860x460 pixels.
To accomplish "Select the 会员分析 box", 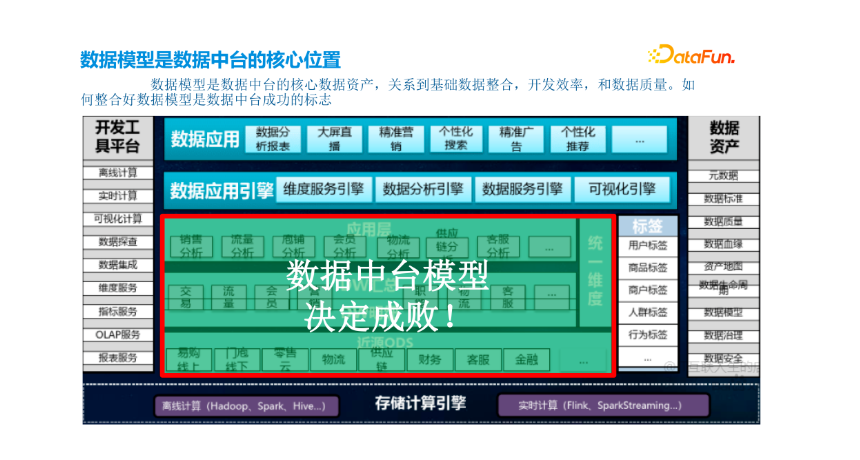I will [x=344, y=246].
